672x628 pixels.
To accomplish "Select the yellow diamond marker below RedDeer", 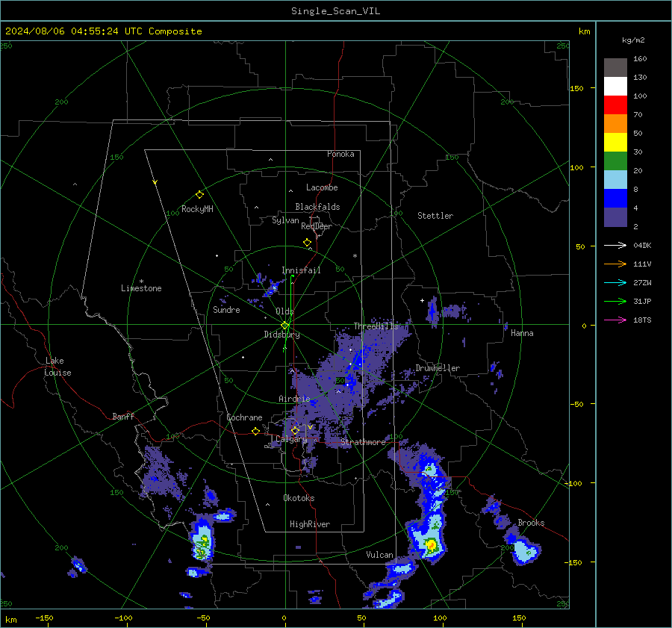I will (x=307, y=242).
